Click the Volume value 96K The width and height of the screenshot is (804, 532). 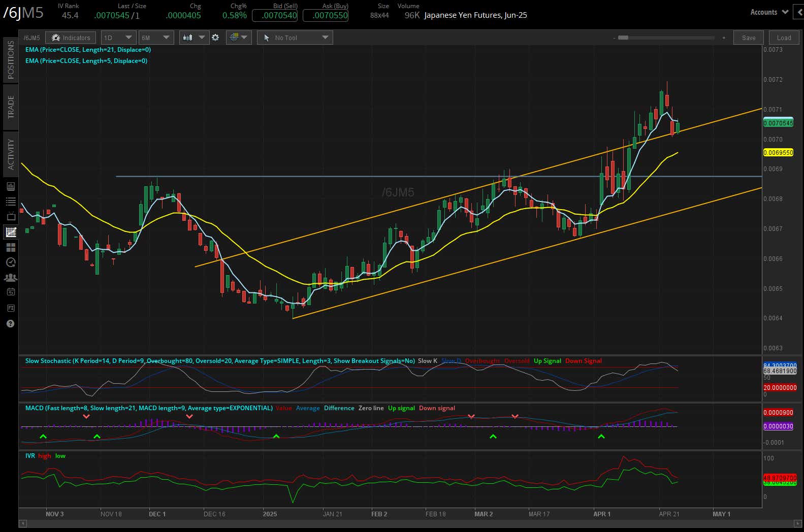point(412,15)
